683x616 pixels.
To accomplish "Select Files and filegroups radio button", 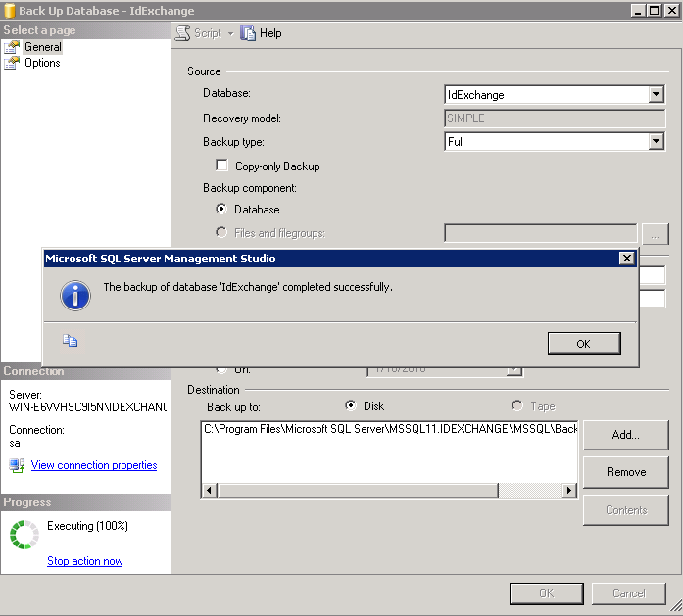I will (221, 232).
